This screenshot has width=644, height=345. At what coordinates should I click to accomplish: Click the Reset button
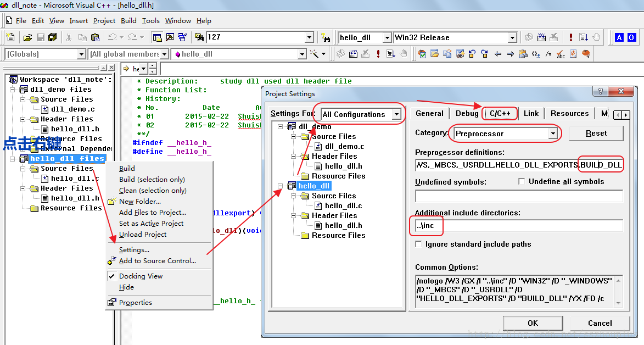[x=596, y=133]
